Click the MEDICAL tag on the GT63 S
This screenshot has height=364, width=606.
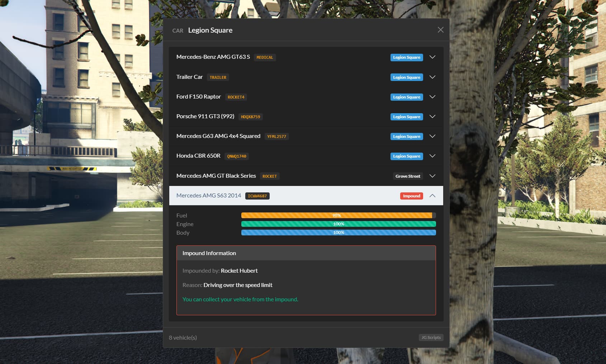[265, 57]
